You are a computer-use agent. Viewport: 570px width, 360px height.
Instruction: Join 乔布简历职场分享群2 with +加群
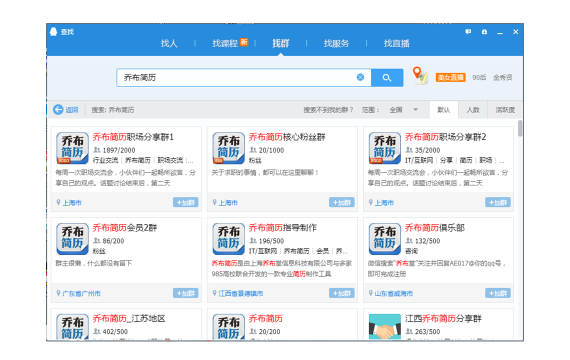click(x=498, y=203)
